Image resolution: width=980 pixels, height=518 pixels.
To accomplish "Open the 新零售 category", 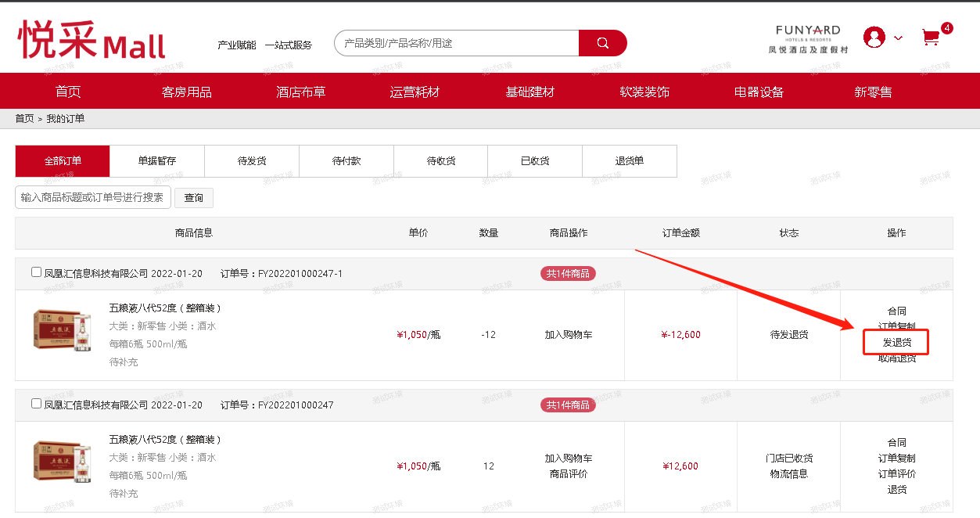I will [873, 92].
